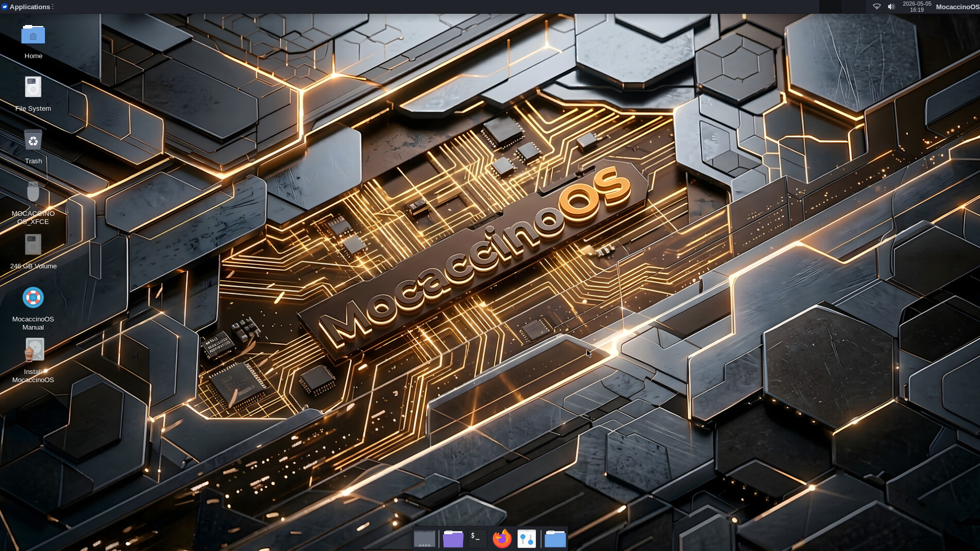Open the purple file manager folder in dock
Viewport: 980px width, 551px height.
click(453, 539)
